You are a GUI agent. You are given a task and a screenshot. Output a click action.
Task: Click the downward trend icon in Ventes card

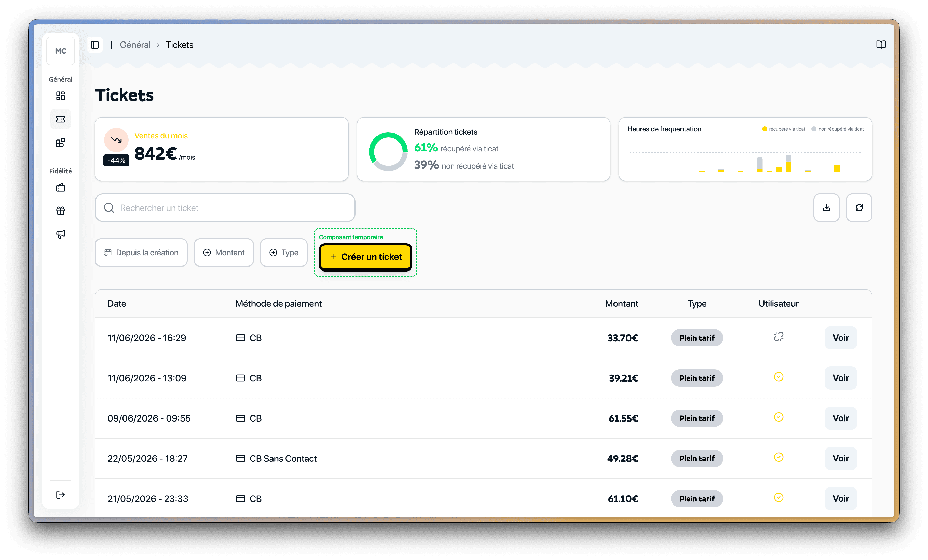pos(116,140)
